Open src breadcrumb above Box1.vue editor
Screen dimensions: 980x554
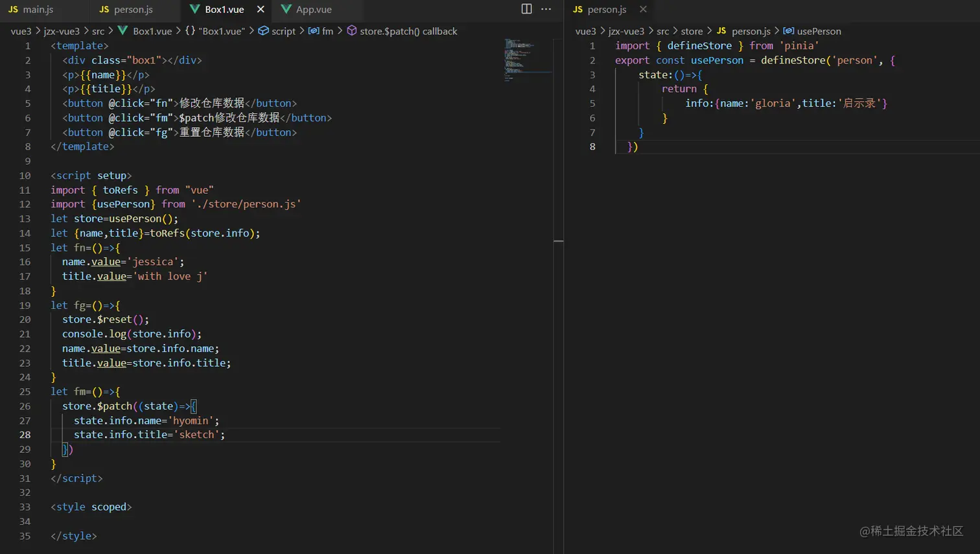tap(98, 31)
